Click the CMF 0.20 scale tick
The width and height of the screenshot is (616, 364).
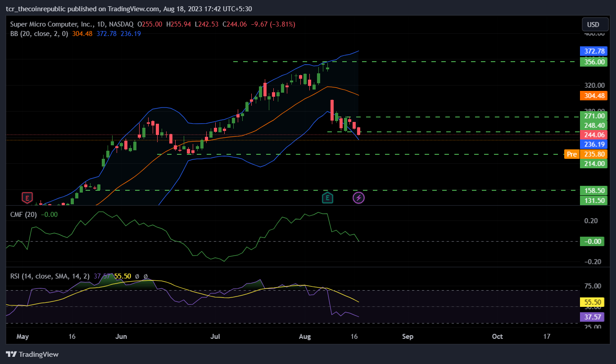pyautogui.click(x=591, y=221)
